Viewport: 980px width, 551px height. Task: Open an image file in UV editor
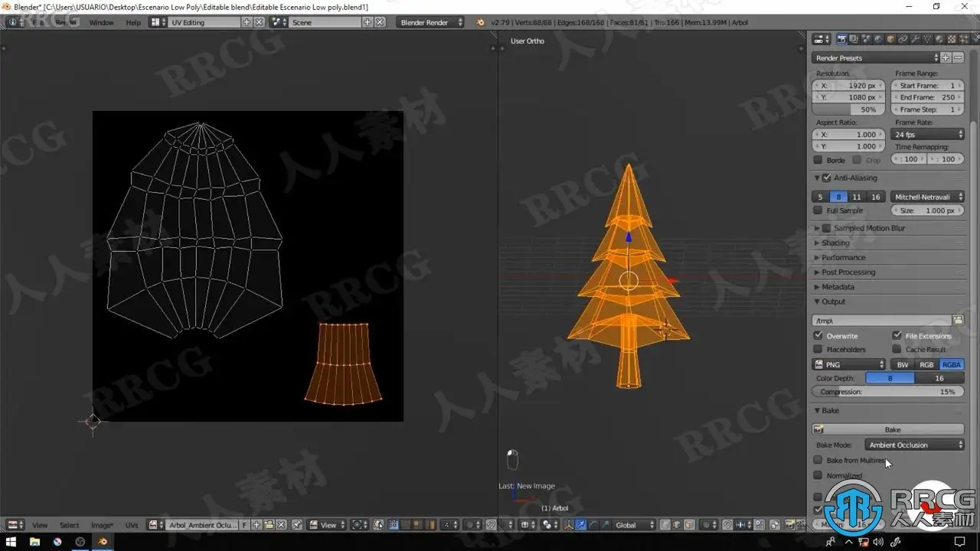[x=269, y=525]
